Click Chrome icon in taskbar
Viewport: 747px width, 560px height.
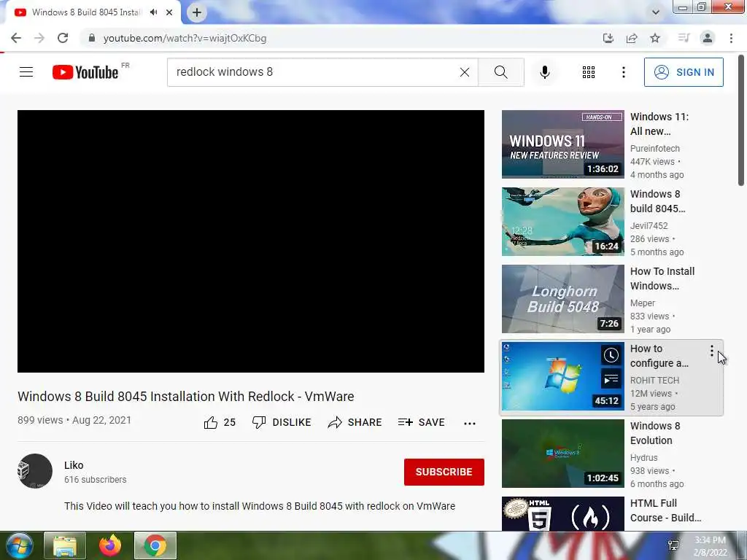point(155,545)
